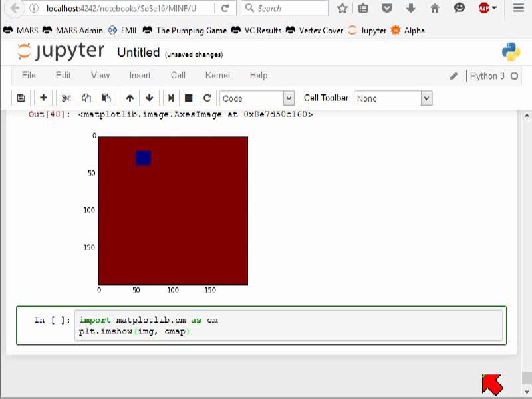Viewport: 532px width, 399px height.
Task: Click the In [ ]: cell prompt
Action: tap(52, 320)
